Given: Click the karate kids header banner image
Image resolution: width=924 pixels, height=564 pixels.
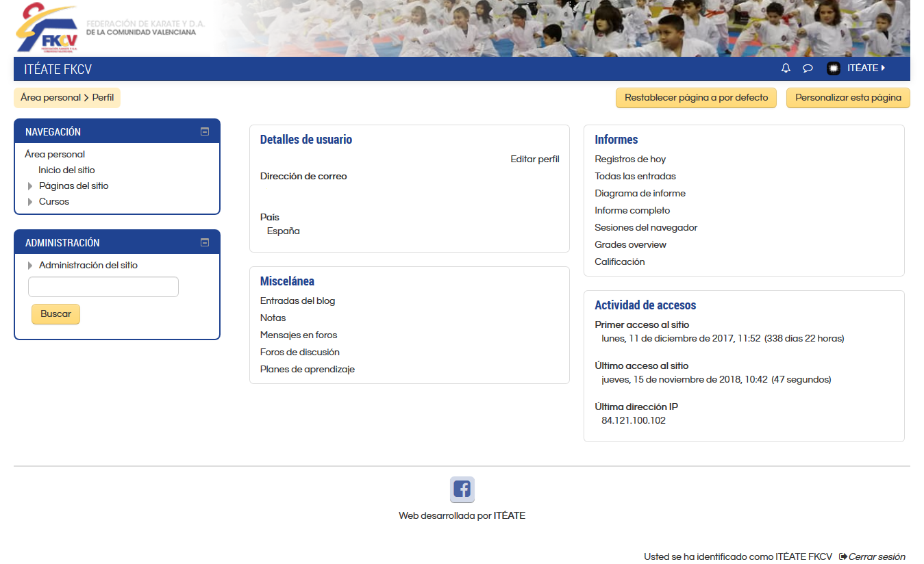Looking at the screenshot, I should [x=562, y=28].
